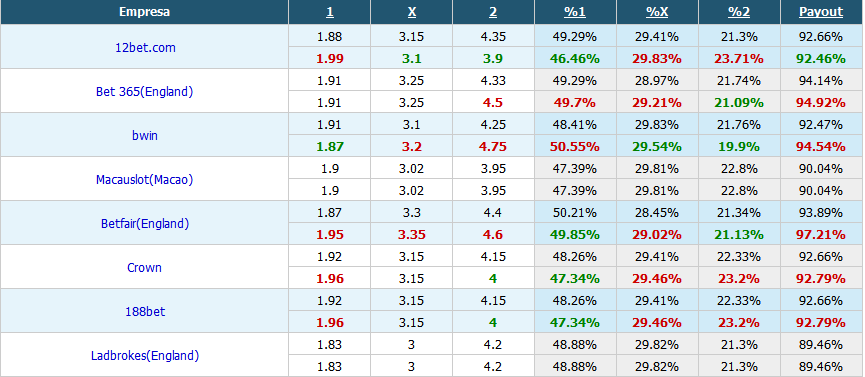Click bwin's current home odds 1.87
The width and height of the screenshot is (865, 377).
pyautogui.click(x=329, y=146)
